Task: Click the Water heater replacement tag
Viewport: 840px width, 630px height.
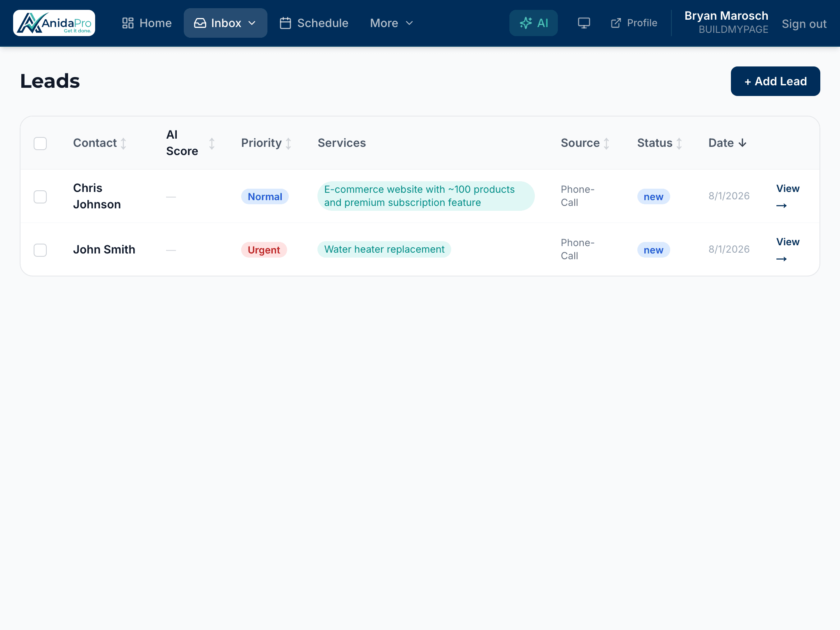Action: 384,249
